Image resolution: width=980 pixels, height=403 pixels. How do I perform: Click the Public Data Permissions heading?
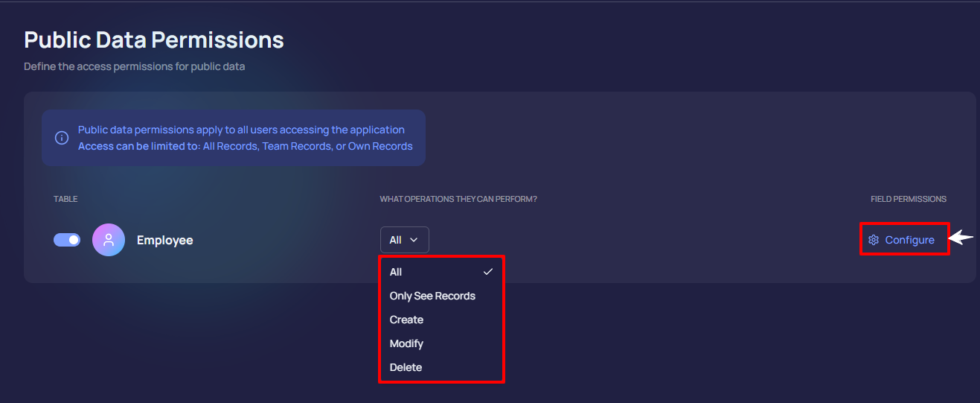154,39
